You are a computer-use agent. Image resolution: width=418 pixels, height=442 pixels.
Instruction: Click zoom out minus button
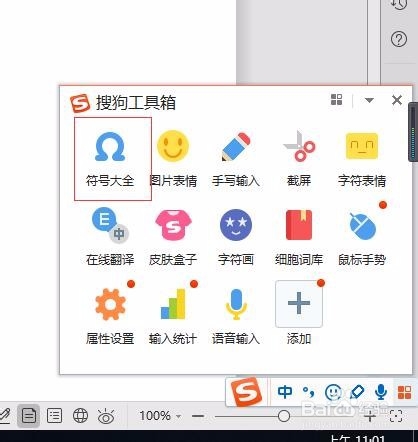(x=198, y=416)
